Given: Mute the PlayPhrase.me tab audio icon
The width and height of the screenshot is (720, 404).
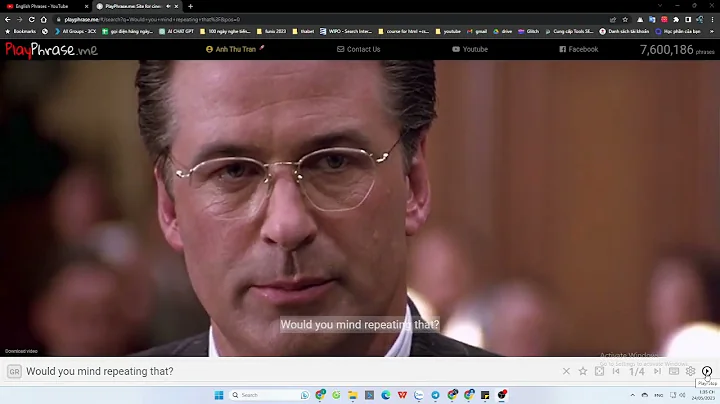Looking at the screenshot, I should [x=168, y=6].
